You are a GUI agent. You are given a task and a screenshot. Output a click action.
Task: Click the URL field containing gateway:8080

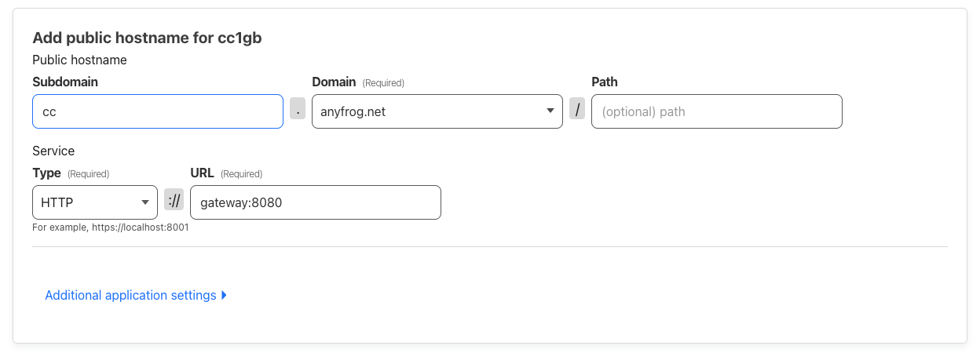point(315,202)
